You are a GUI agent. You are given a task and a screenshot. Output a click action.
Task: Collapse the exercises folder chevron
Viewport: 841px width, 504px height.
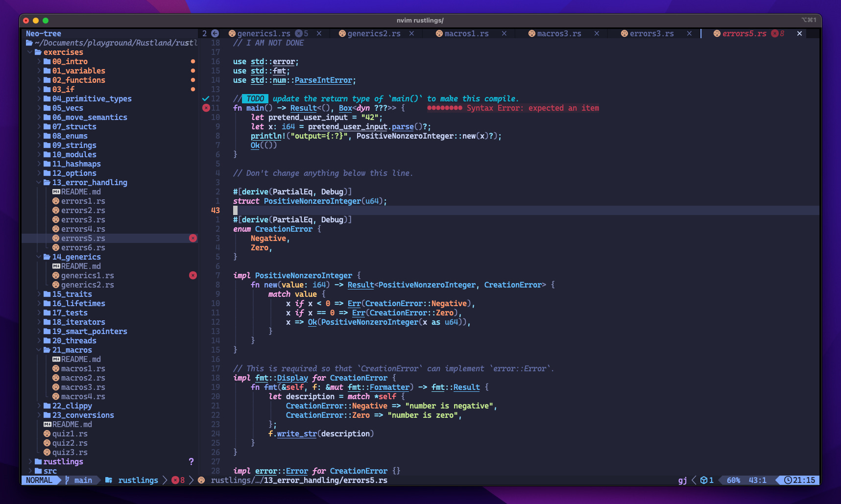[x=30, y=52]
